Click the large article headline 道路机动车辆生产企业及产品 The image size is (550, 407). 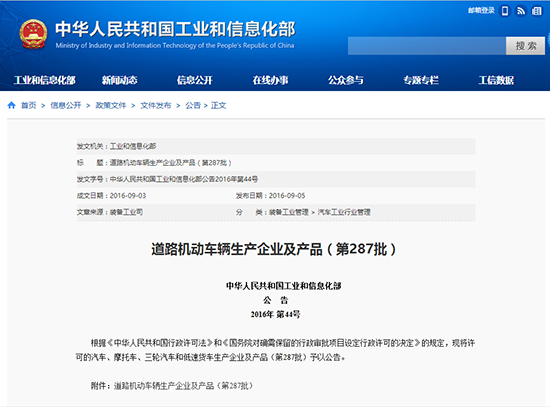(274, 249)
